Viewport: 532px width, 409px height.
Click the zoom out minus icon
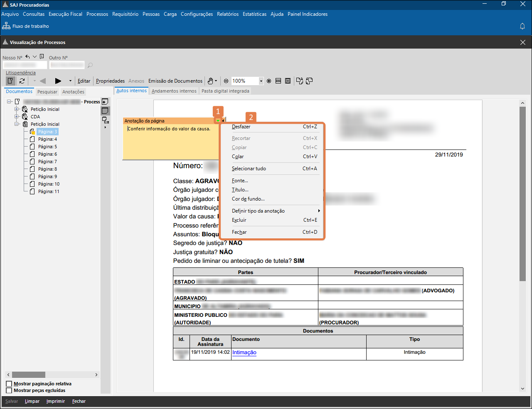click(x=226, y=81)
